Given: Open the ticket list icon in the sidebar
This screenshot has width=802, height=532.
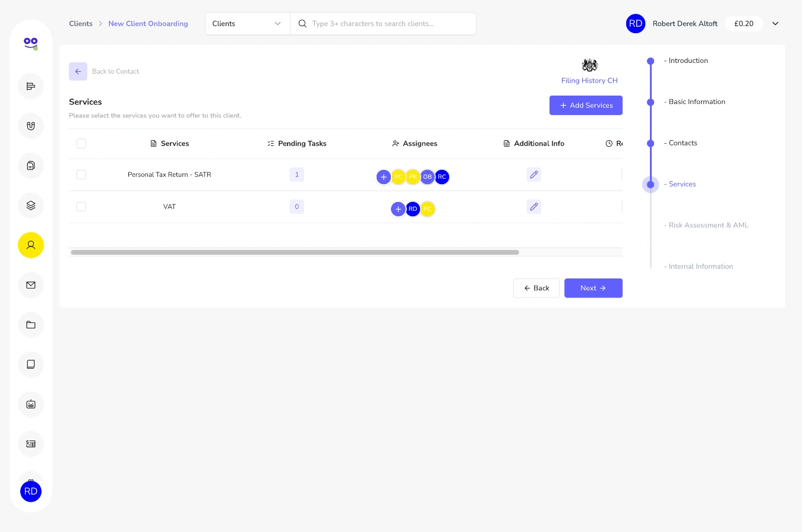Looking at the screenshot, I should tap(31, 444).
